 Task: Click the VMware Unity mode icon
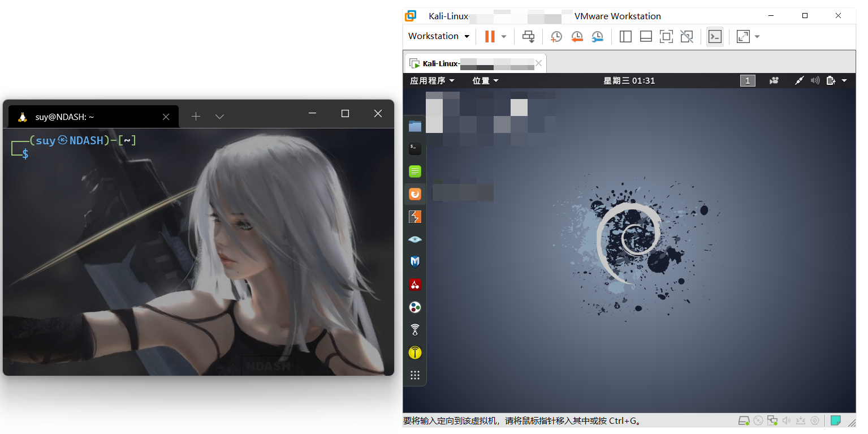686,36
